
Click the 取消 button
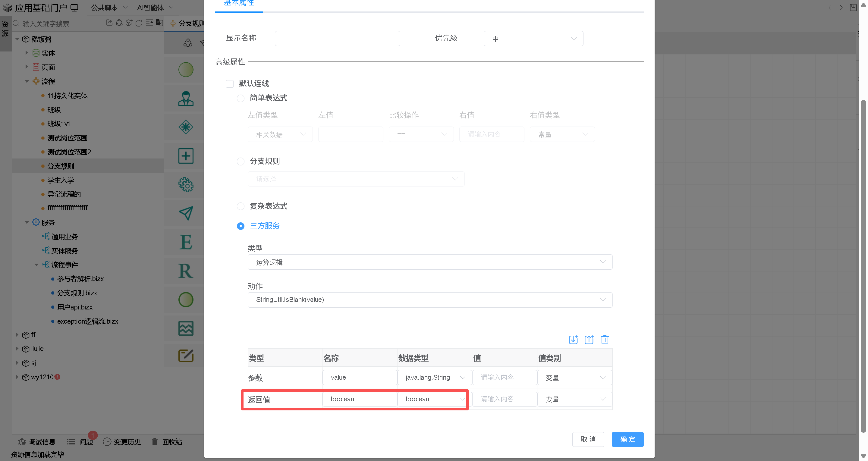click(588, 439)
